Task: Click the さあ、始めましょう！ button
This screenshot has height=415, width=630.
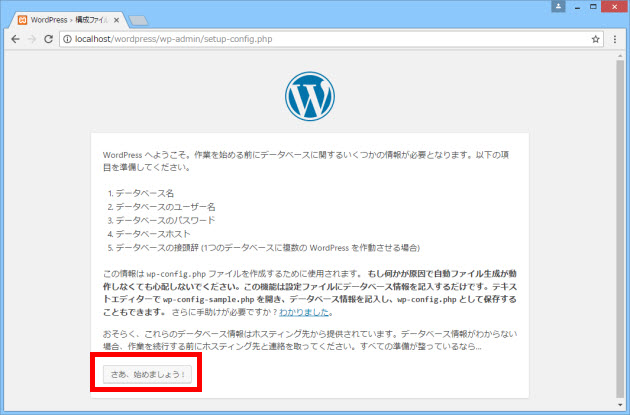Action: 147,374
